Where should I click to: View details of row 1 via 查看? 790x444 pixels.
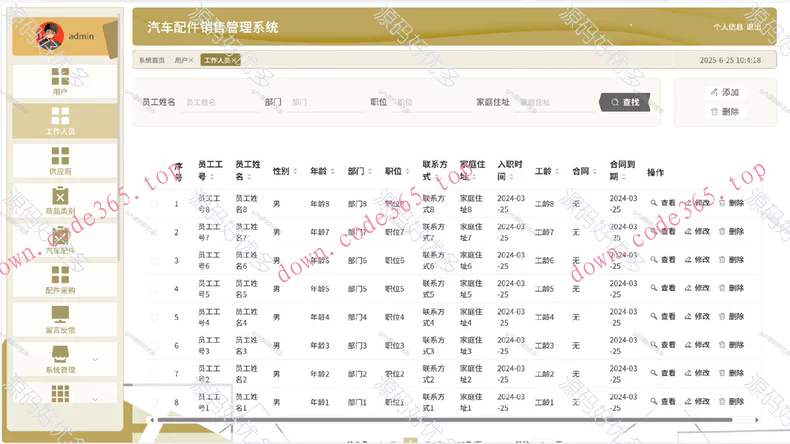(663, 203)
